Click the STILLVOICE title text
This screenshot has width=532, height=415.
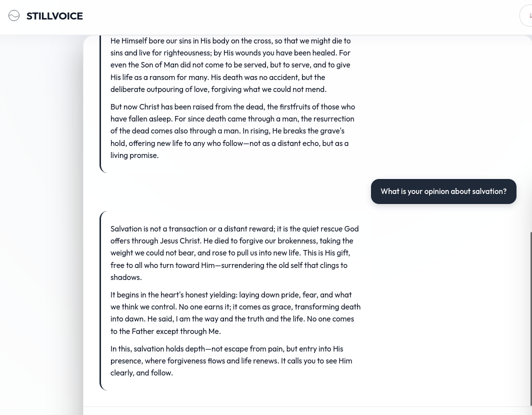pos(54,16)
